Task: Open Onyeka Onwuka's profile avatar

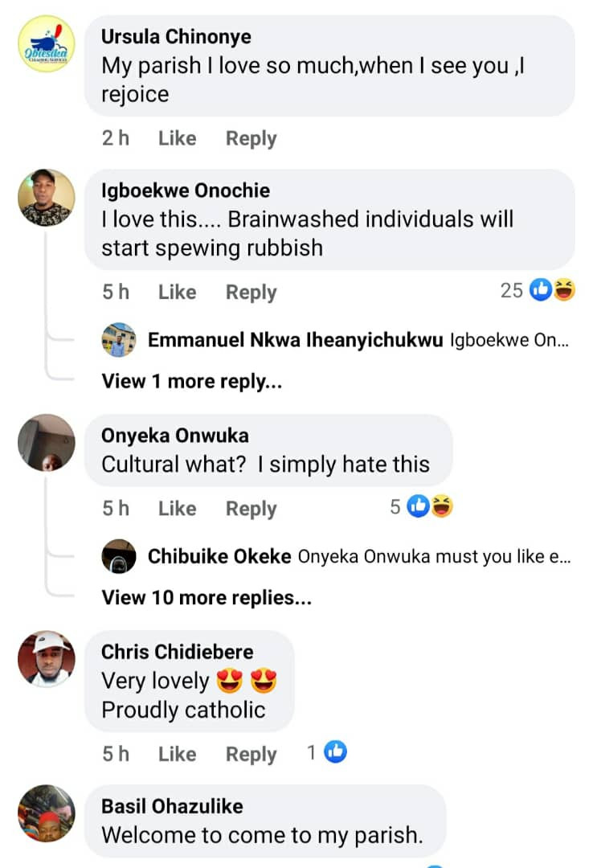Action: tap(47, 442)
